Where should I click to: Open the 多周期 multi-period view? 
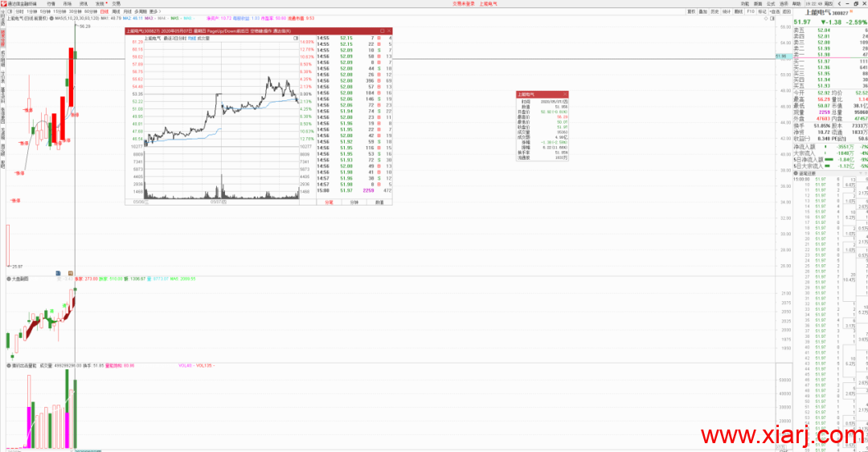pos(141,11)
